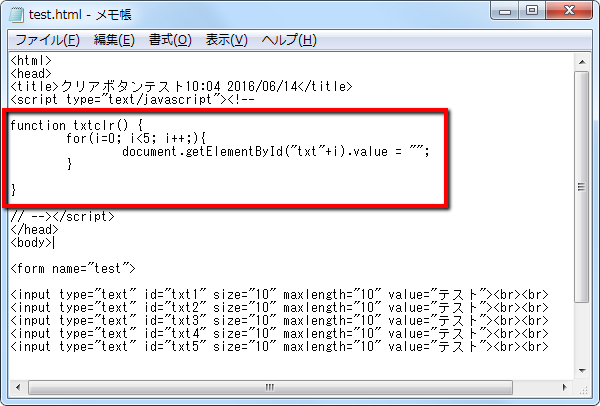Click the <html> line
Image resolution: width=600 pixels, height=406 pixels.
click(31, 60)
